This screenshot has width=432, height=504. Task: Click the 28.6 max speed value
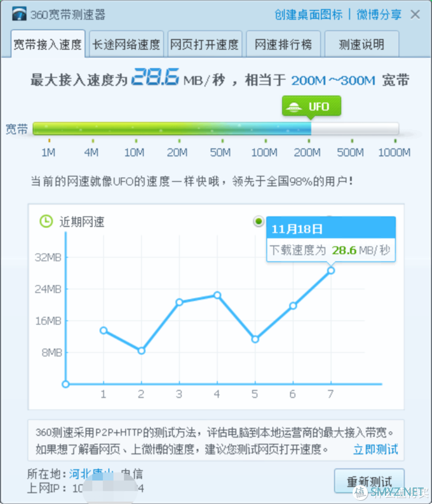[x=155, y=77]
